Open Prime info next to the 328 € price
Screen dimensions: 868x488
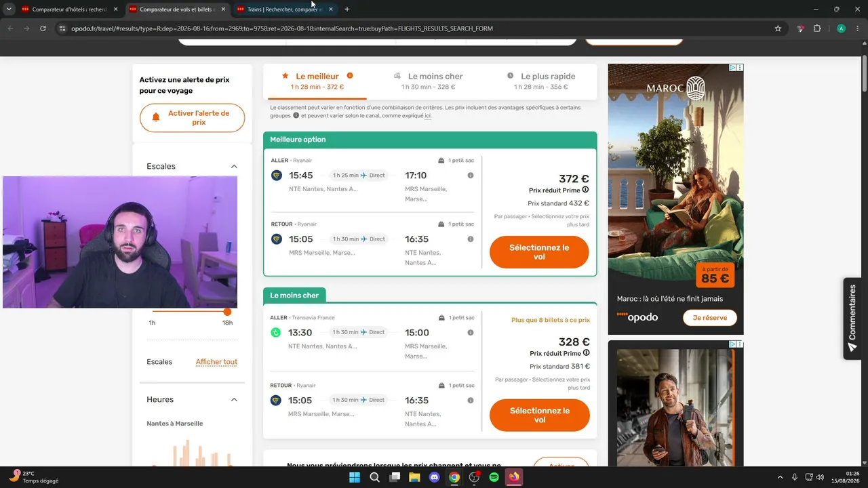click(586, 353)
